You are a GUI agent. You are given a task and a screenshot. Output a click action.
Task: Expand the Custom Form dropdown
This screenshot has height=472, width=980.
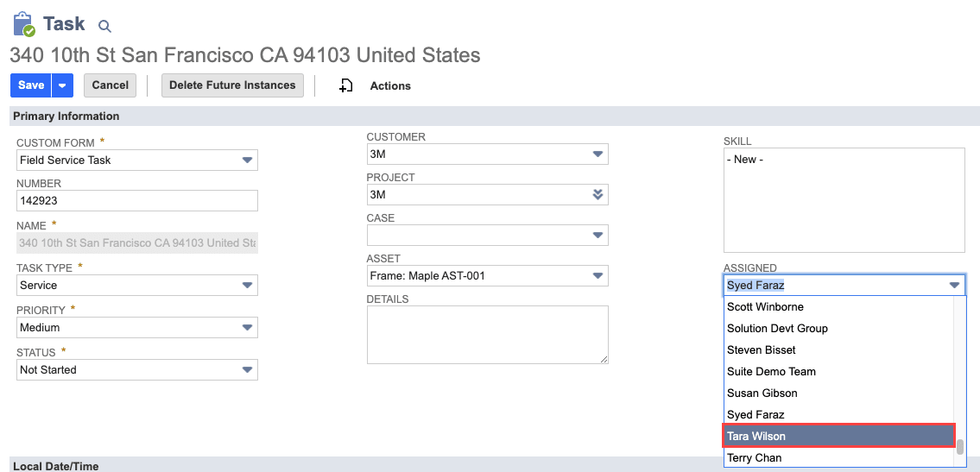pyautogui.click(x=247, y=160)
